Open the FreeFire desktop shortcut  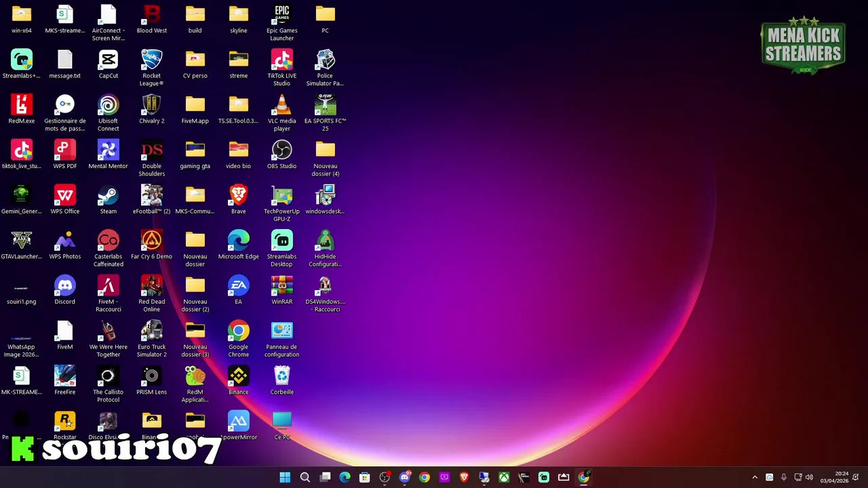tap(65, 380)
